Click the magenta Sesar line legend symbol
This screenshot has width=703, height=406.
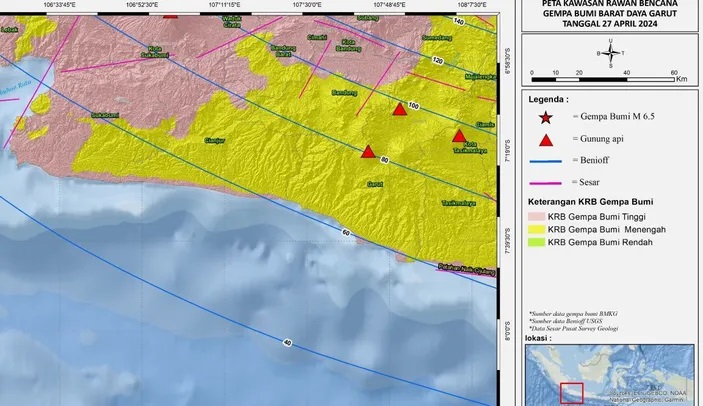point(544,183)
